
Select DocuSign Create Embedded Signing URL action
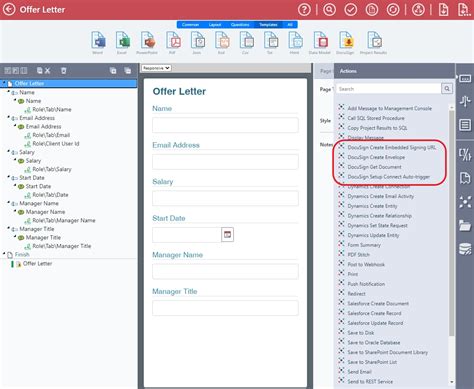click(392, 147)
